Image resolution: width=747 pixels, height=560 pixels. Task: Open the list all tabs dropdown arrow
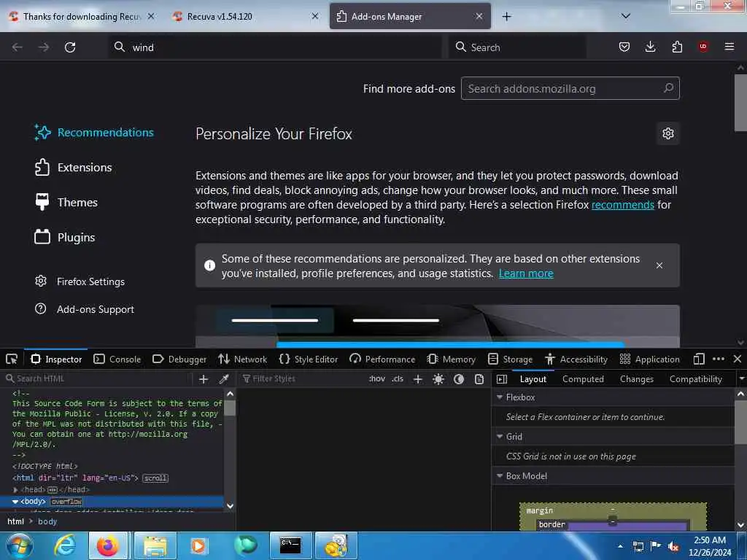(x=626, y=16)
